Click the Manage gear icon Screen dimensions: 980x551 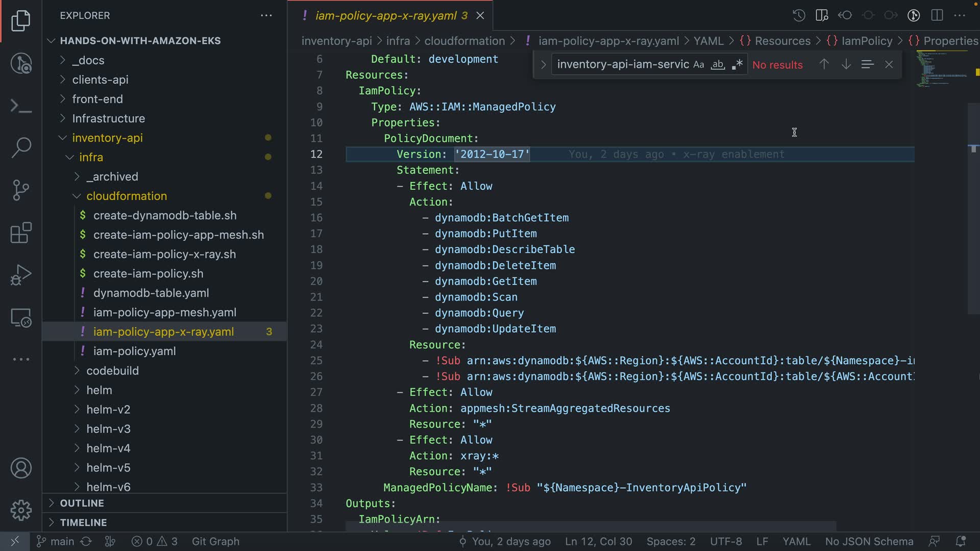21,510
